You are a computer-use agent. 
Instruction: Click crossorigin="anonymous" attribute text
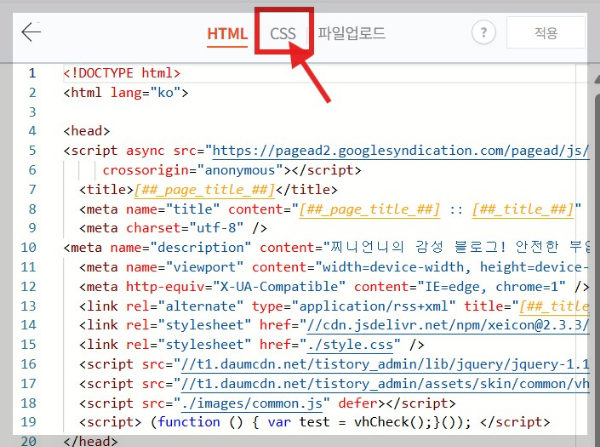tap(193, 170)
